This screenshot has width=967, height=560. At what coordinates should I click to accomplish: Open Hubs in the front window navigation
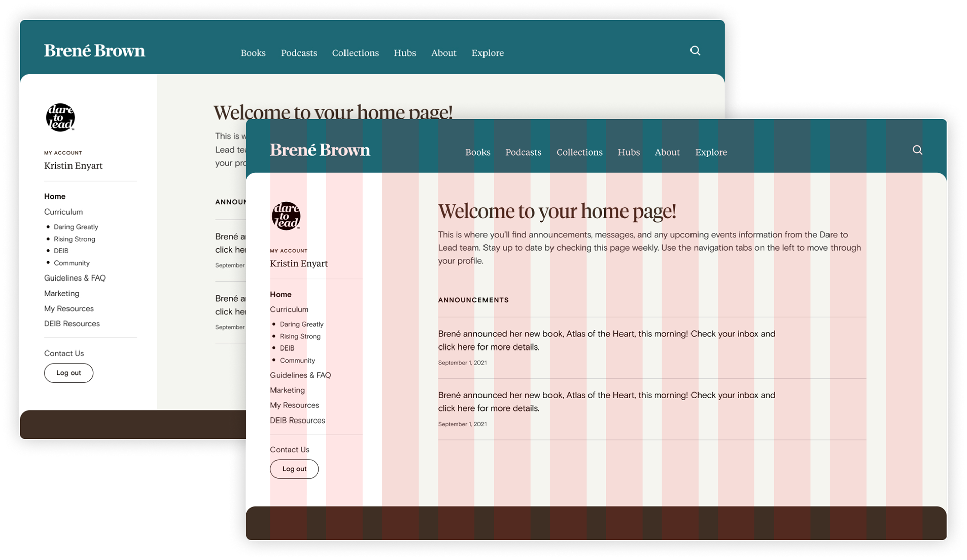click(x=629, y=152)
